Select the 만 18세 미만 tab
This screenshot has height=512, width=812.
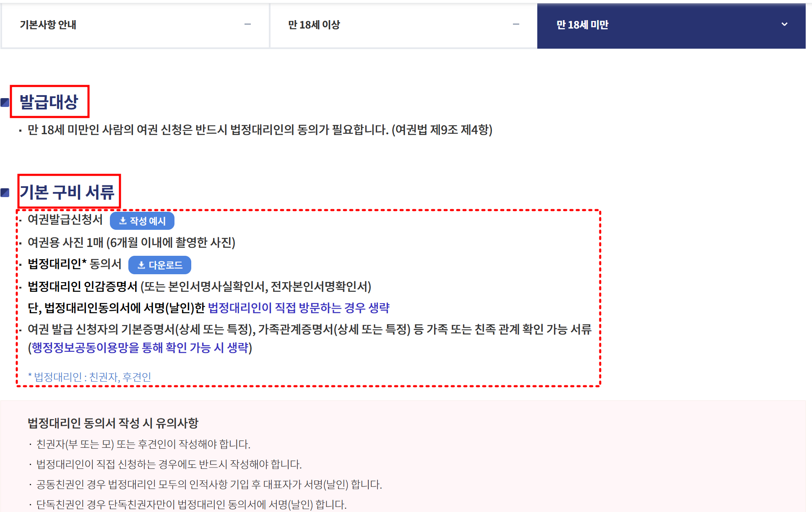click(582, 25)
